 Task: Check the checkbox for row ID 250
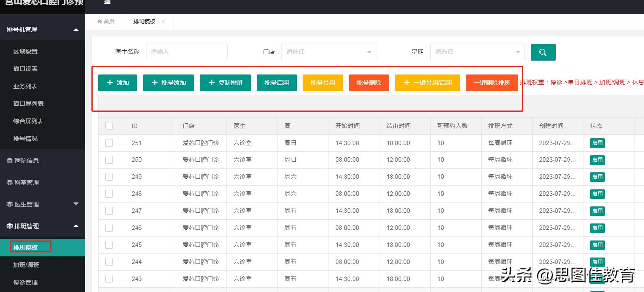(x=109, y=160)
